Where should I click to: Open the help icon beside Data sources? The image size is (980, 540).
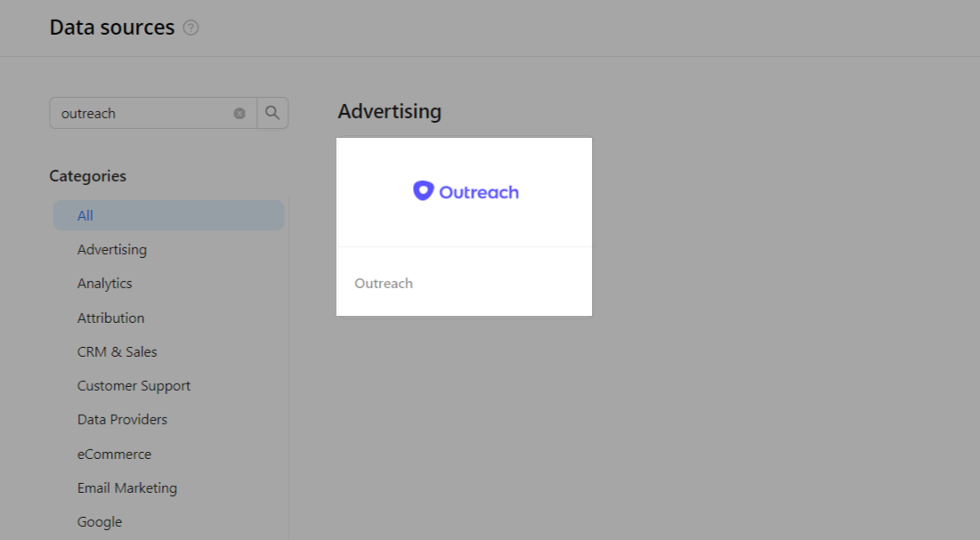(190, 28)
